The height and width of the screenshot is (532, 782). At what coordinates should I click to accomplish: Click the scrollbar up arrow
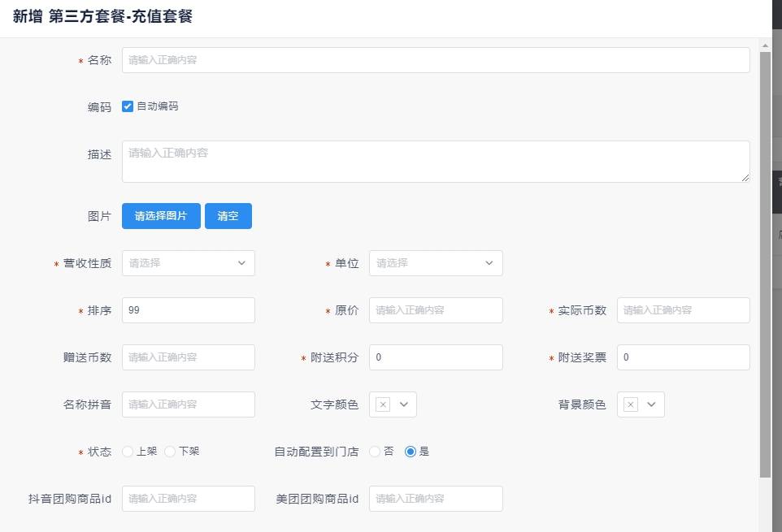pos(765,45)
